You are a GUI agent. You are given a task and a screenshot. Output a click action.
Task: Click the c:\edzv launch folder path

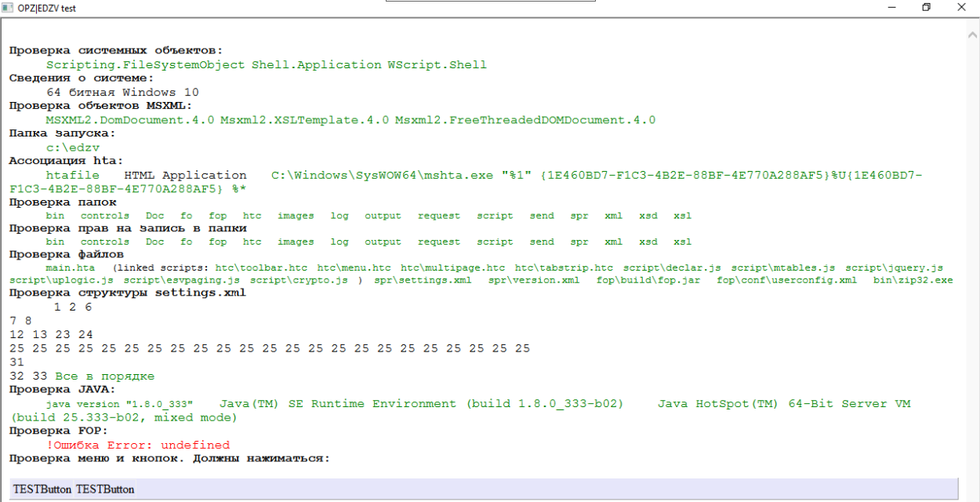click(72, 147)
